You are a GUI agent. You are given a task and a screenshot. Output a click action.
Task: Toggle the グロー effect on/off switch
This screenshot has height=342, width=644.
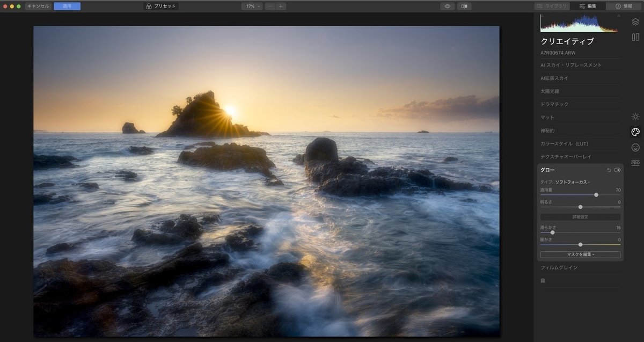click(617, 170)
